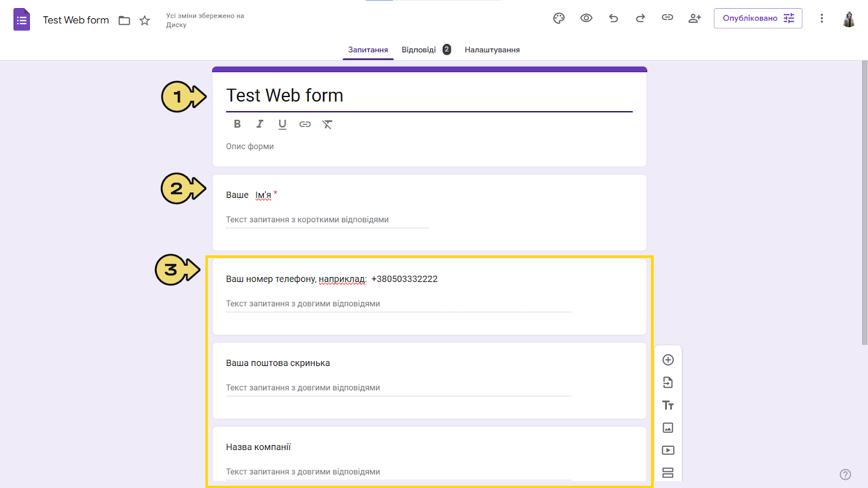Screen dimensions: 868x488
Task: Add a new question from side toolbar
Action: [x=668, y=360]
